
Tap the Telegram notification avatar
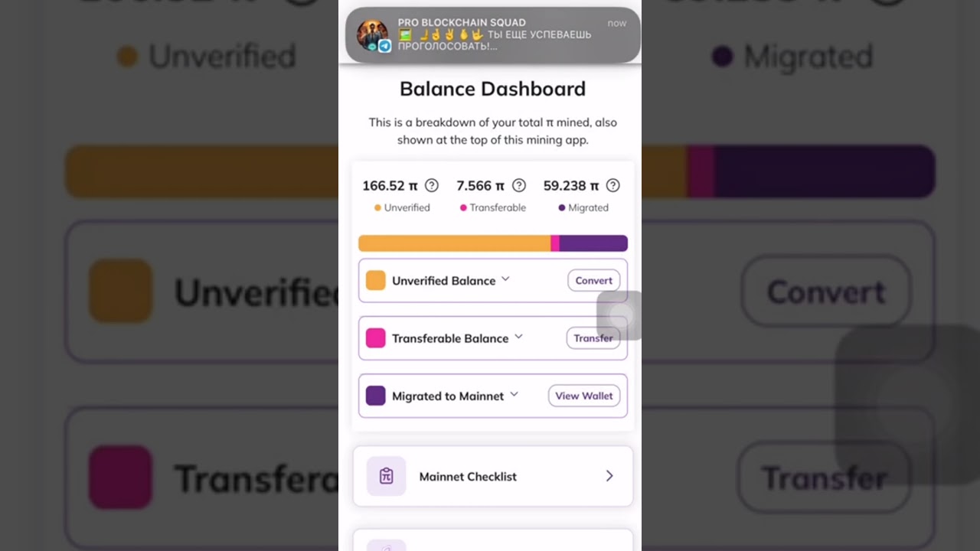373,34
